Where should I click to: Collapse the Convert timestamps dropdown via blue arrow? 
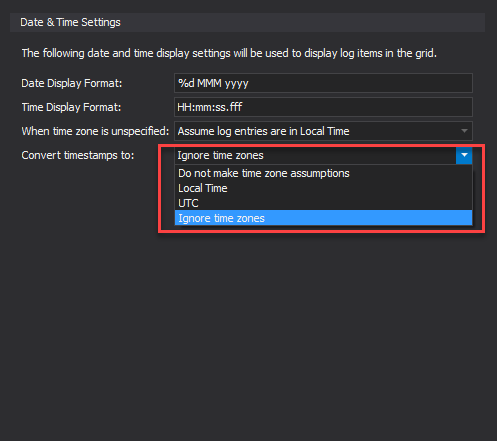point(464,155)
